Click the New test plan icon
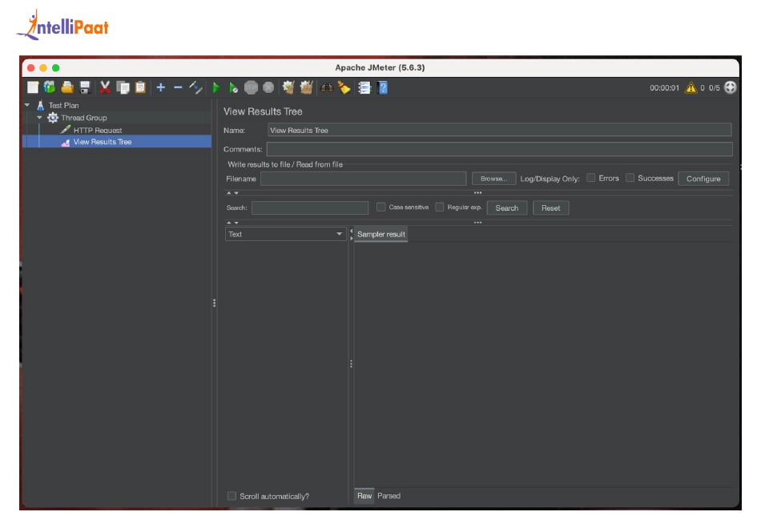The width and height of the screenshot is (761, 532). (x=33, y=87)
